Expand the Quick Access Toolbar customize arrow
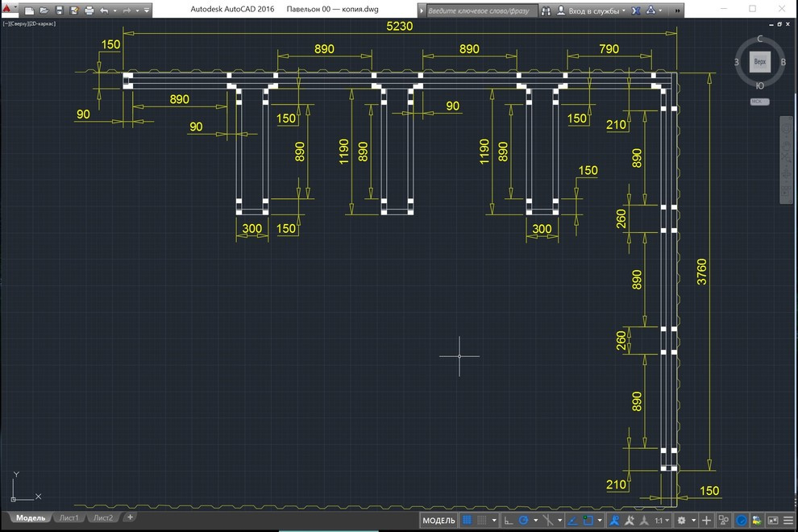The width and height of the screenshot is (798, 532). coord(147,10)
